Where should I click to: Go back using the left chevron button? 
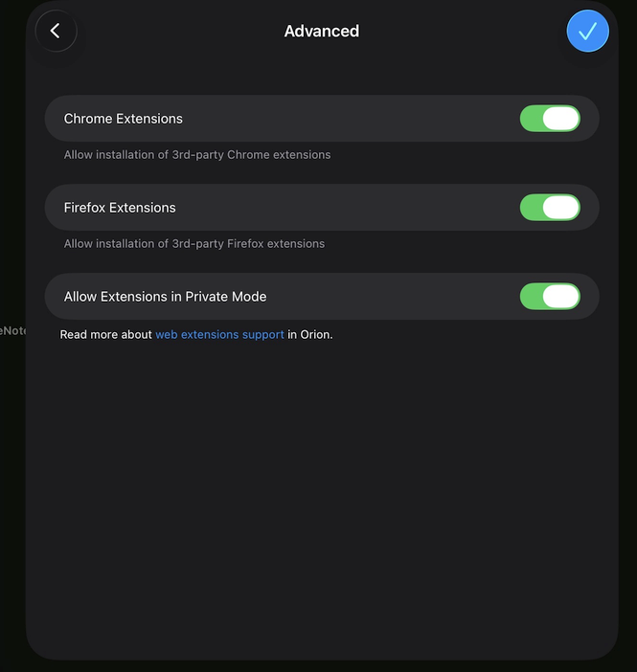point(56,31)
